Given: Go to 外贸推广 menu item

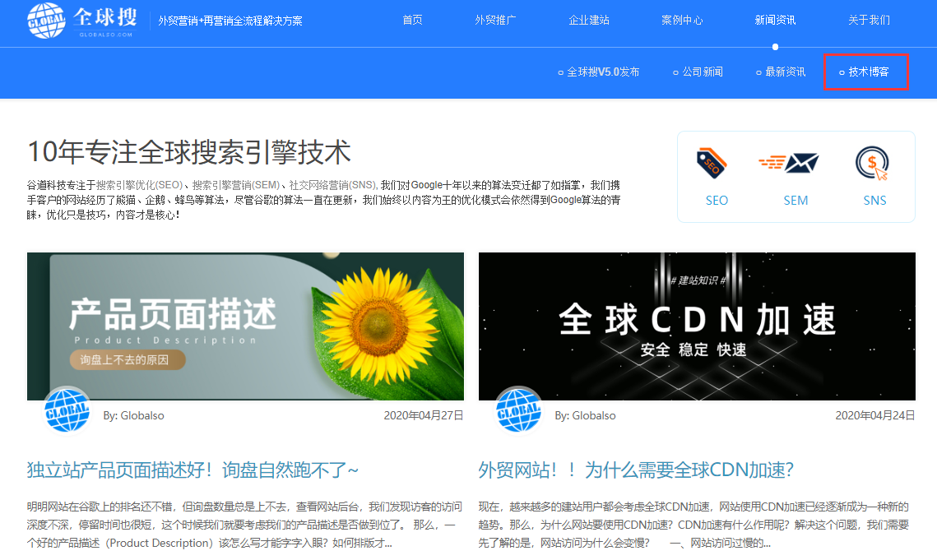Looking at the screenshot, I should (495, 20).
